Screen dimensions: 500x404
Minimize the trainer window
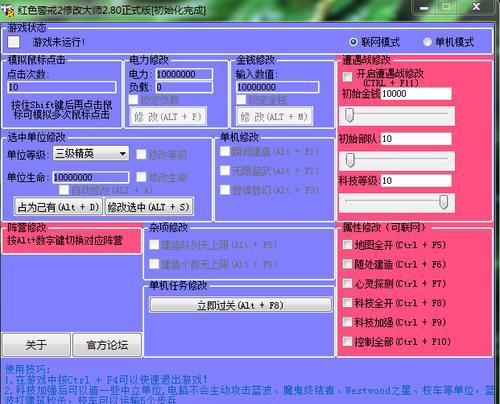(424, 8)
